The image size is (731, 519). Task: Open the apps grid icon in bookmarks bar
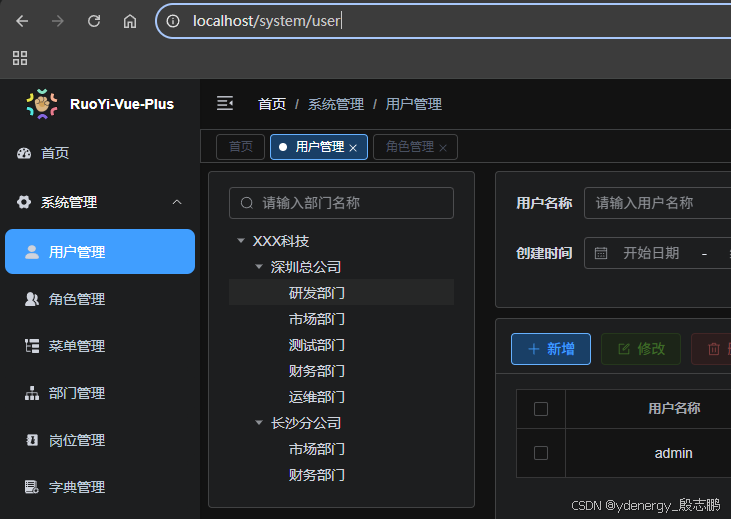pos(20,58)
